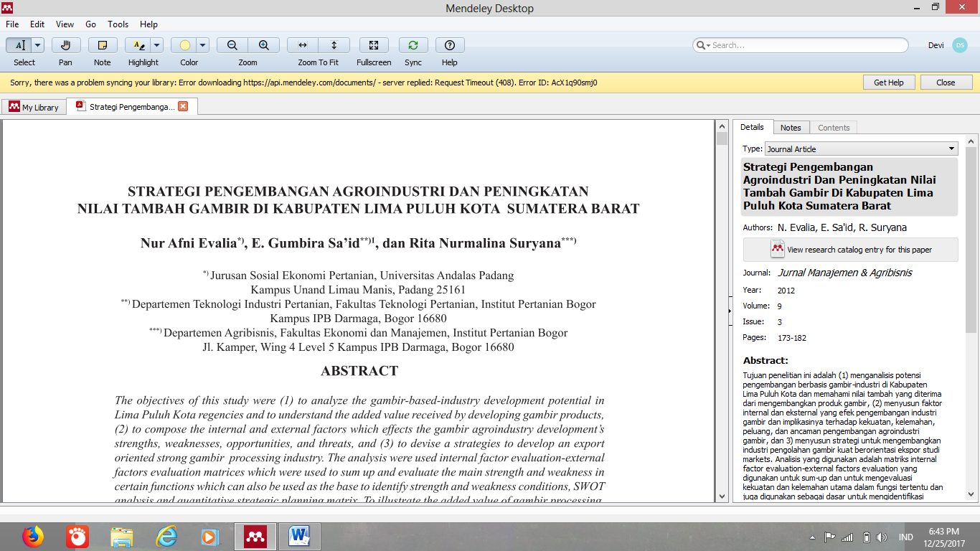Edit the Authors field
The height and width of the screenshot is (551, 980).
coord(842,227)
